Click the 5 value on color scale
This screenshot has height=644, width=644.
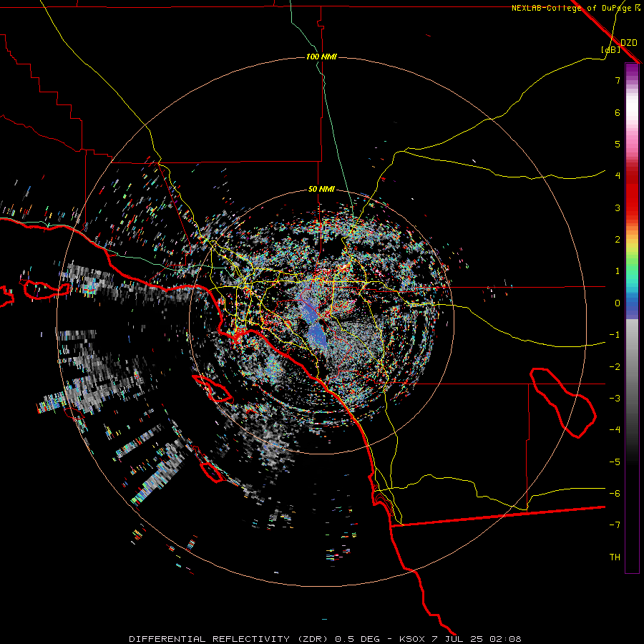click(618, 144)
